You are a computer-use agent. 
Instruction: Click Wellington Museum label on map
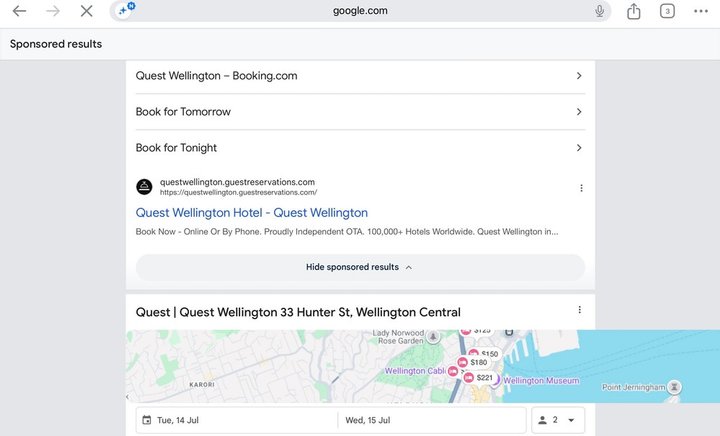click(541, 380)
